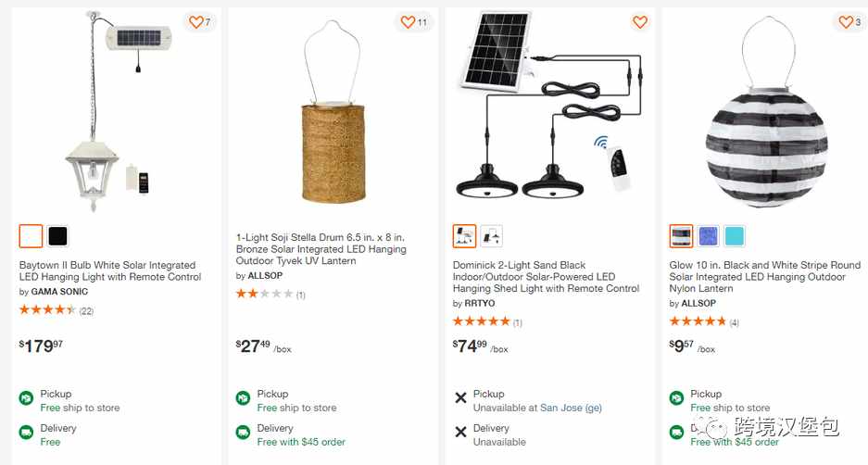Click heart icon on Soji Stella Drum lantern
The height and width of the screenshot is (465, 868).
(x=408, y=22)
